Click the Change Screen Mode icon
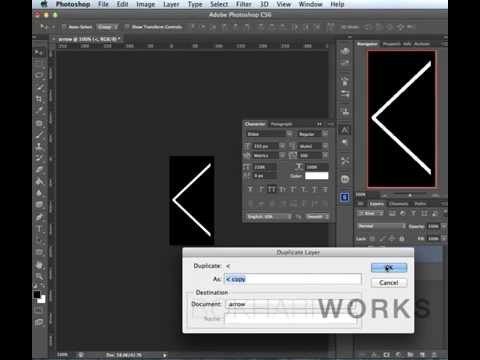Viewport: 480px width, 360px height. [39, 322]
